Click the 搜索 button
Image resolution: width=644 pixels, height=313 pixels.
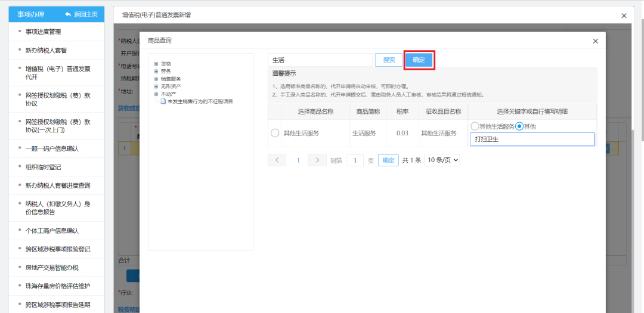point(389,60)
